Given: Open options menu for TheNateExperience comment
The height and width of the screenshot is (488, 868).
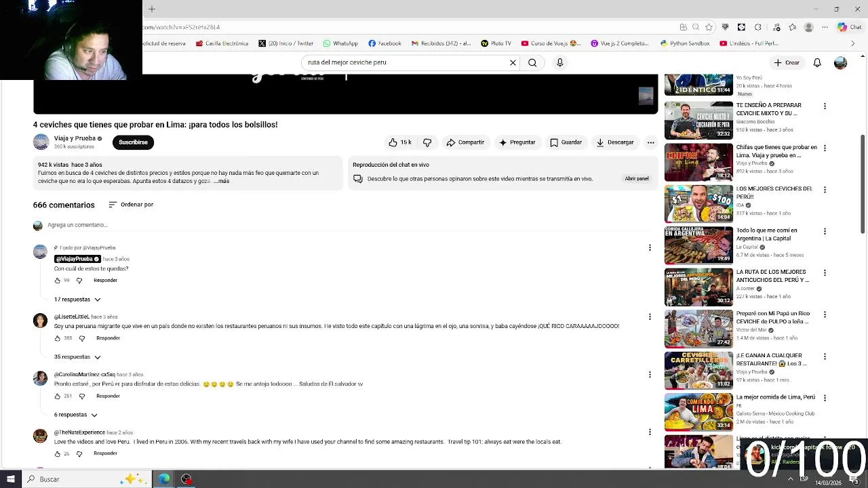Looking at the screenshot, I should (650, 432).
